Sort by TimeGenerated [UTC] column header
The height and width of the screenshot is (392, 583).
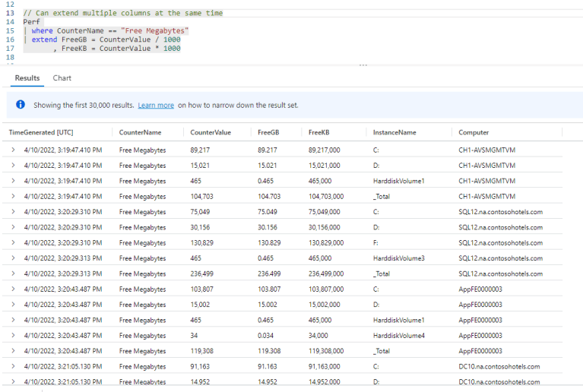[x=41, y=132]
